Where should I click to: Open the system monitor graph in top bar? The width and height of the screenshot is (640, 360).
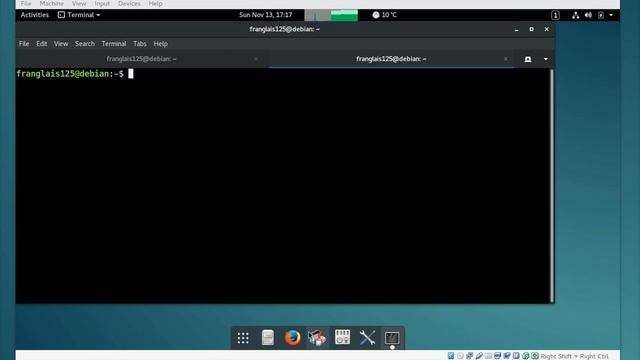click(331, 15)
